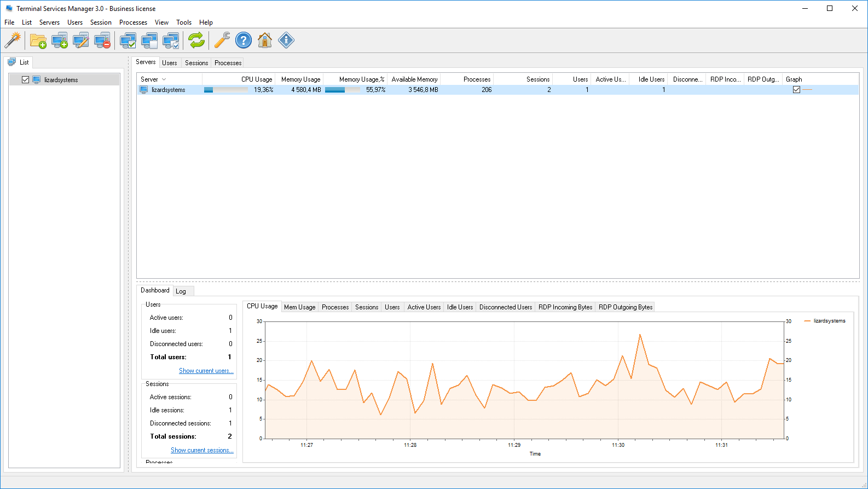Click the Show current users link
868x489 pixels.
click(206, 371)
